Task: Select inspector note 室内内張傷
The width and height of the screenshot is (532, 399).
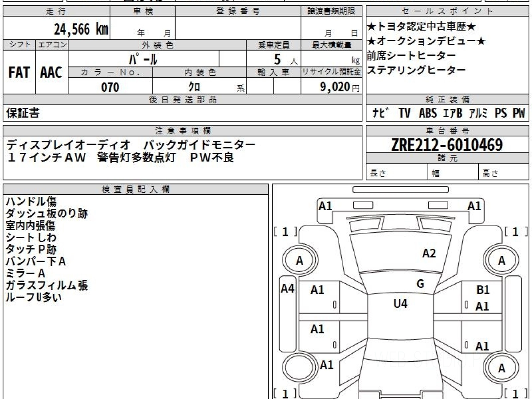Action: pos(31,226)
